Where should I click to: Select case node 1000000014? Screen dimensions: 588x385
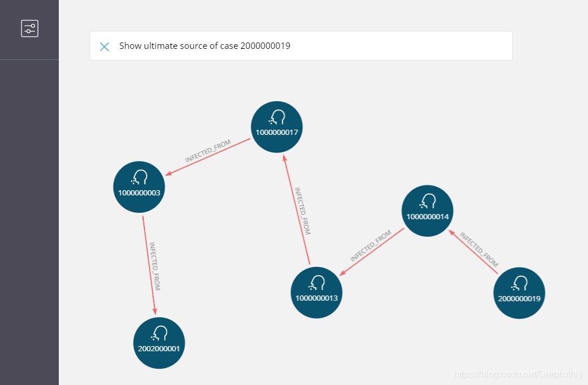tap(428, 211)
